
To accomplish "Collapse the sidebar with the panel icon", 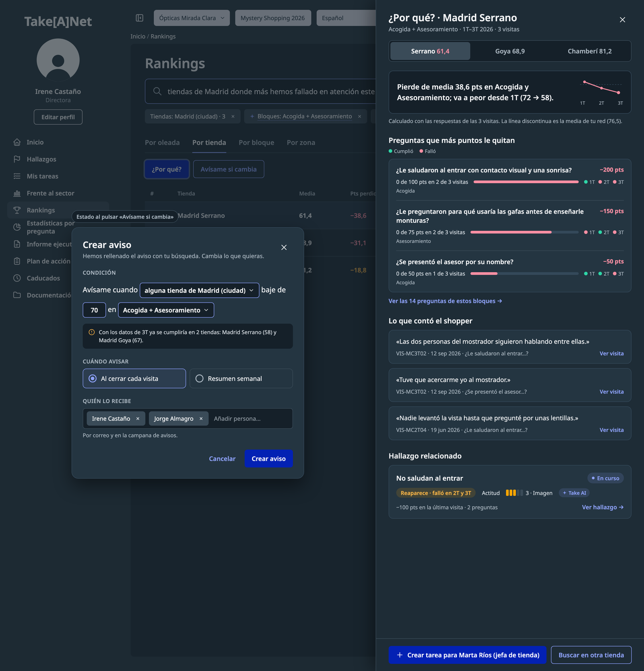I will tap(140, 18).
